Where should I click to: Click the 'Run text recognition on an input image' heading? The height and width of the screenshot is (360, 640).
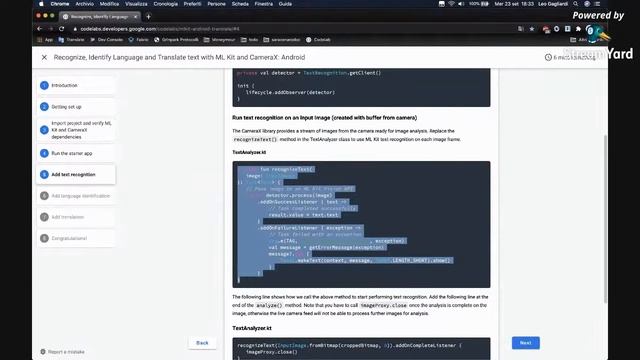click(324, 118)
